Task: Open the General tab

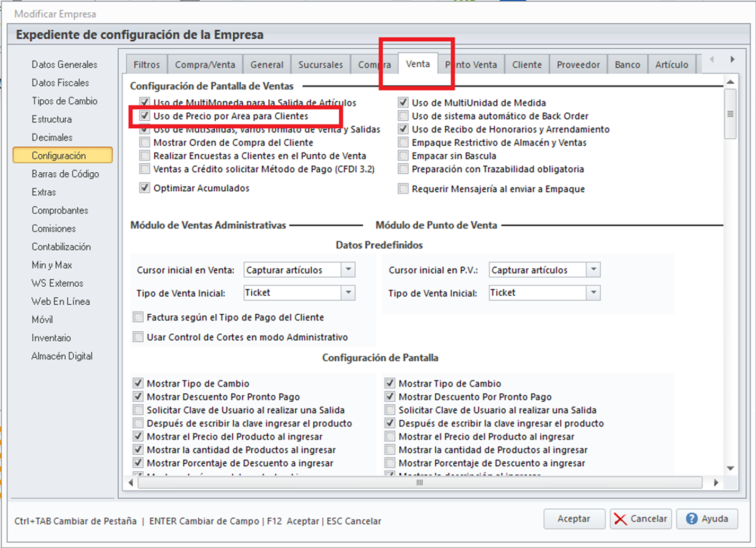Action: pyautogui.click(x=267, y=65)
